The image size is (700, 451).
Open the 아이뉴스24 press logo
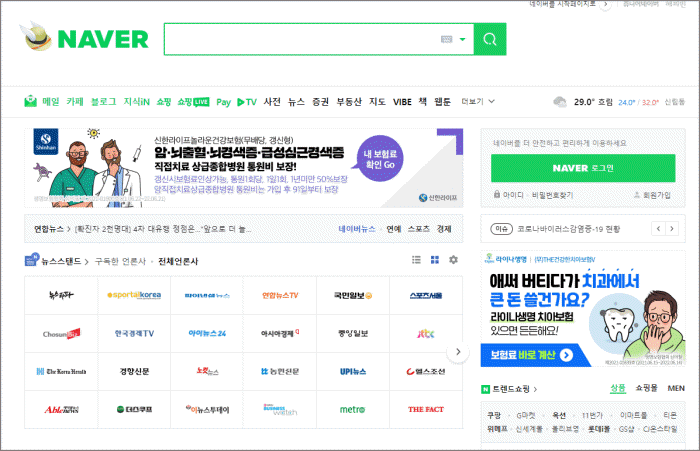[207, 334]
